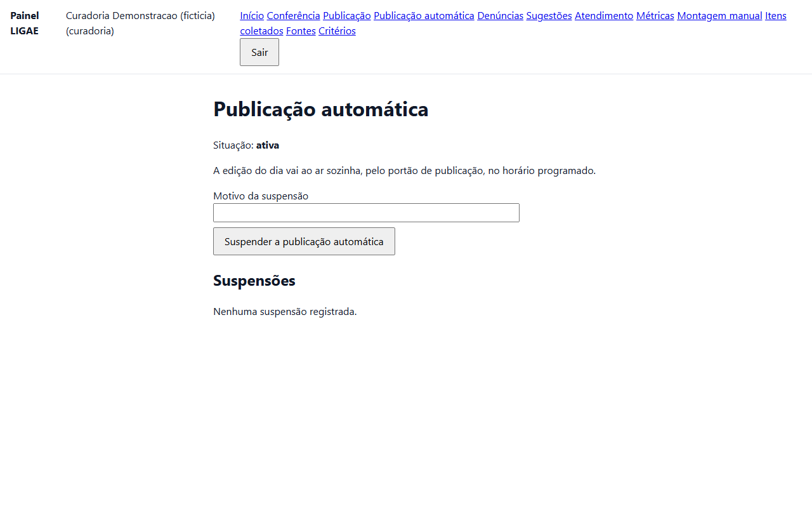Go to the Fontes page
This screenshot has height=508, width=812.
(x=301, y=31)
